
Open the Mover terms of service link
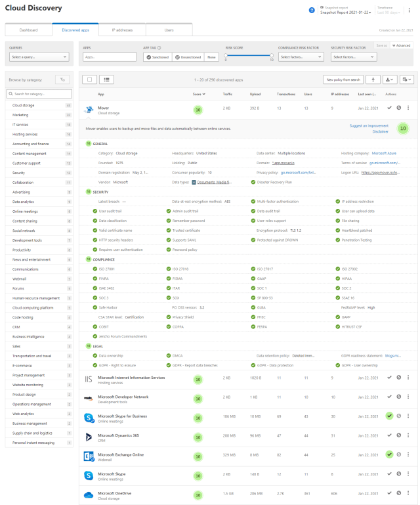pyautogui.click(x=385, y=163)
